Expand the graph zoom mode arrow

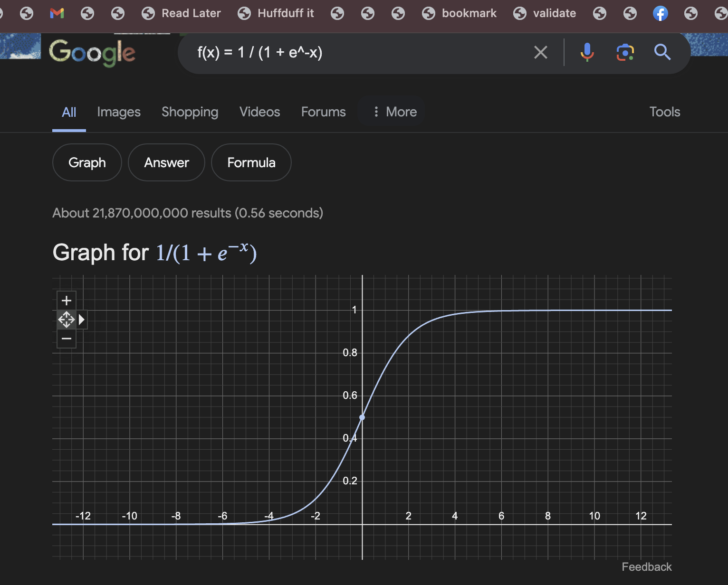click(x=82, y=320)
